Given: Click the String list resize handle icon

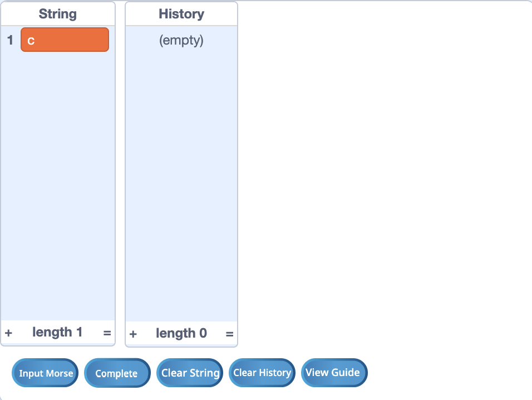Looking at the screenshot, I should coord(107,333).
